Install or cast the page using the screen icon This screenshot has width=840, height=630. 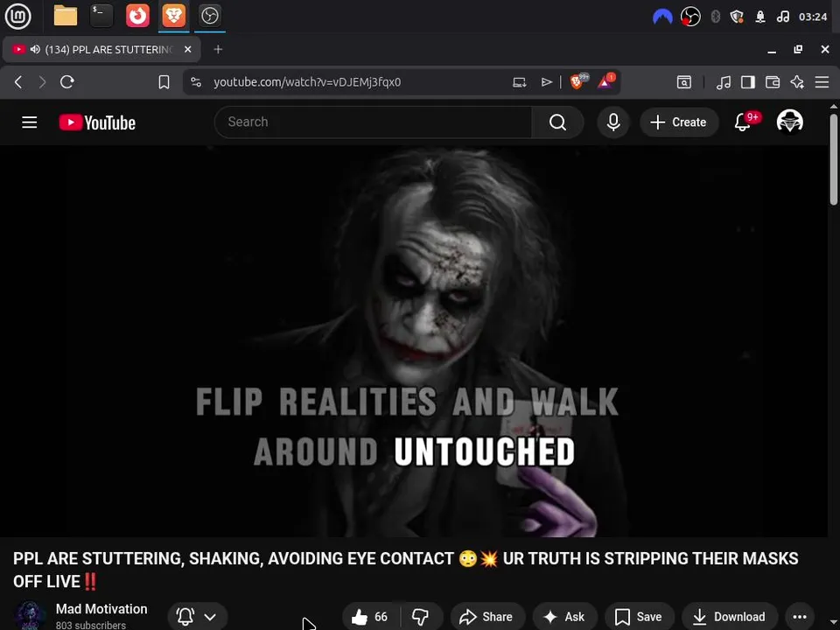click(519, 82)
